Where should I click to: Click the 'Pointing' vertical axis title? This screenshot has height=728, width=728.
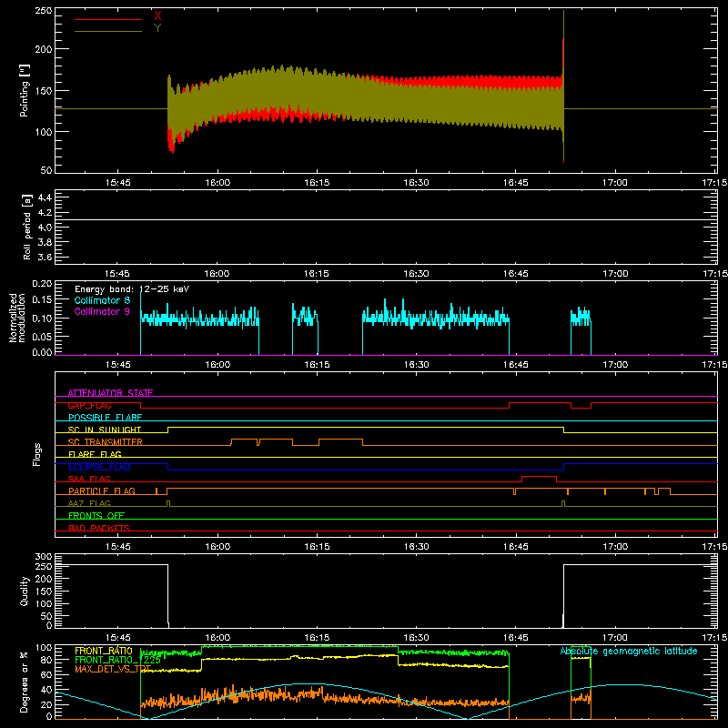pyautogui.click(x=25, y=90)
